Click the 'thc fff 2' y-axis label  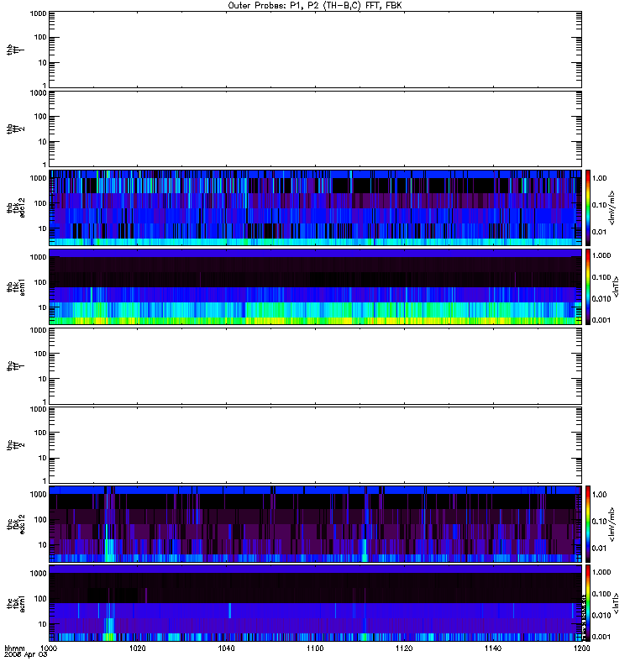(x=16, y=445)
